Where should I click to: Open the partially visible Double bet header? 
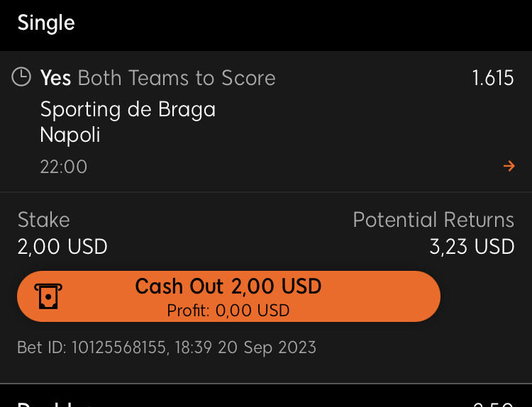coord(55,403)
